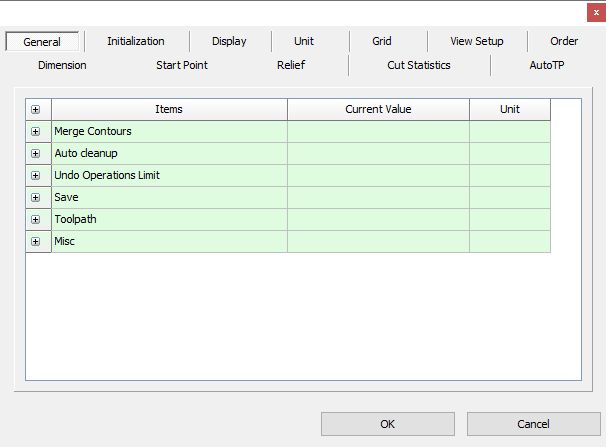Expand the Undo Operations Limit row
Viewport: 606px width, 447px height.
[x=36, y=175]
